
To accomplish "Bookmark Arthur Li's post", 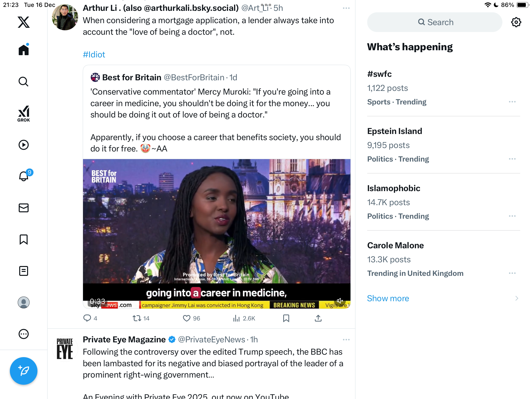I will coord(286,318).
